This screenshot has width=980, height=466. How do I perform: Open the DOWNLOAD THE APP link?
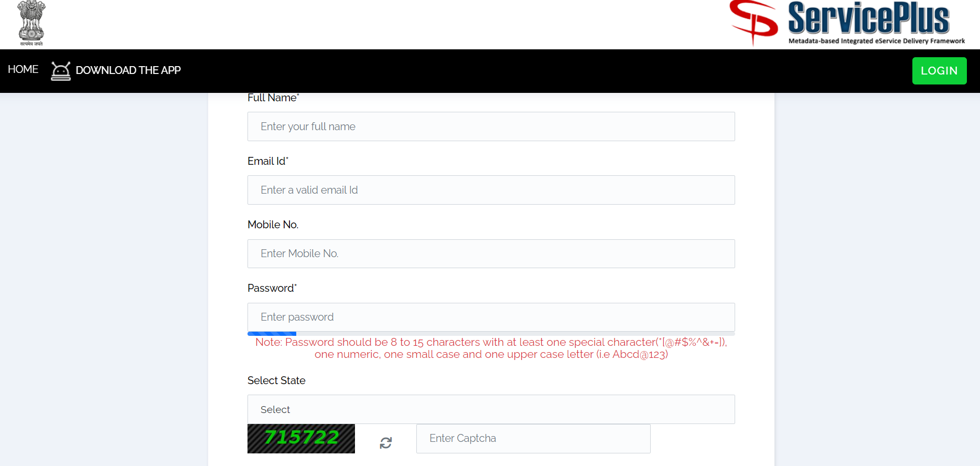[128, 70]
